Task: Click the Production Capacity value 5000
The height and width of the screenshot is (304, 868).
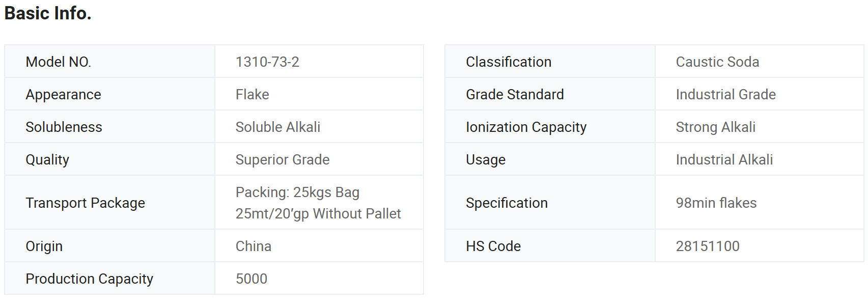Action: [x=251, y=279]
